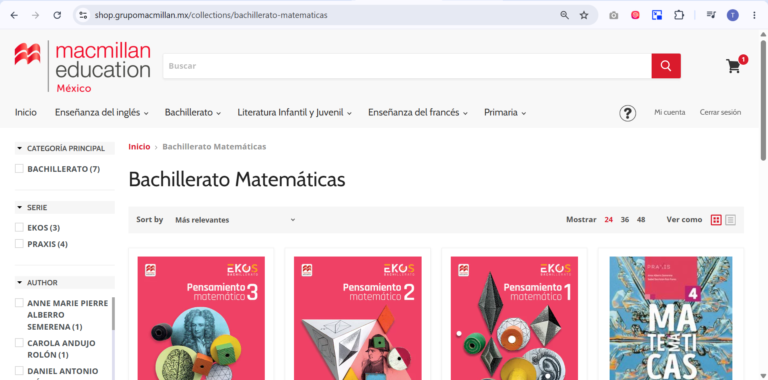Expand the Enseñanza del francés menu
This screenshot has height=380, width=768.
click(x=418, y=113)
